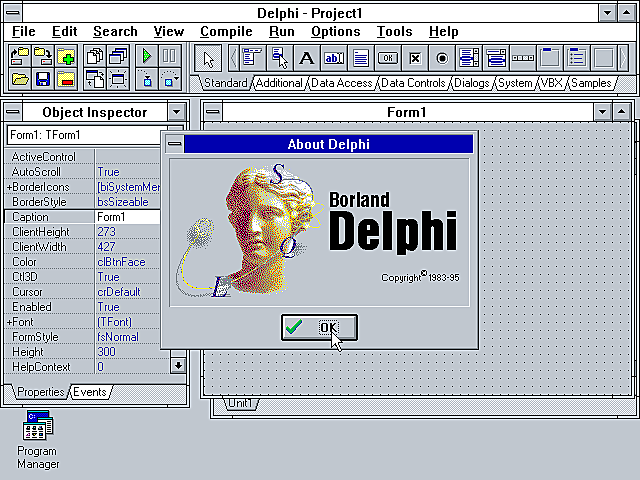Open the Help menu
Viewport: 640px width, 480px height.
tap(444, 31)
